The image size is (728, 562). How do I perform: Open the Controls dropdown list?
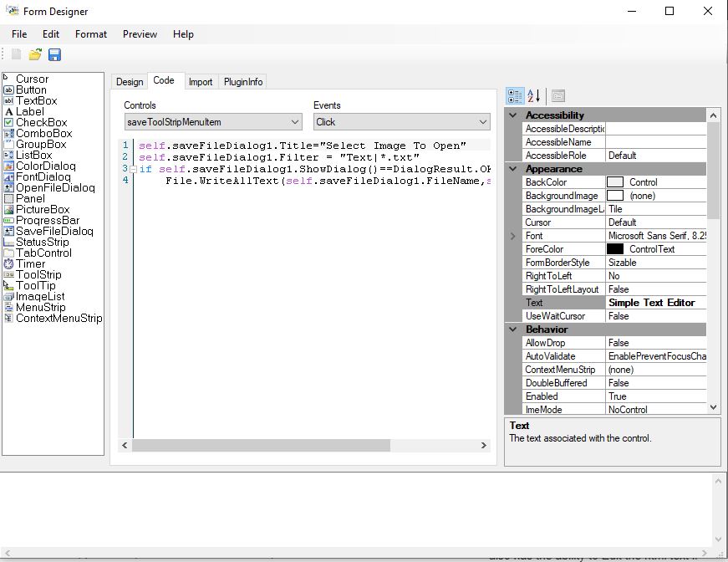[x=295, y=122]
